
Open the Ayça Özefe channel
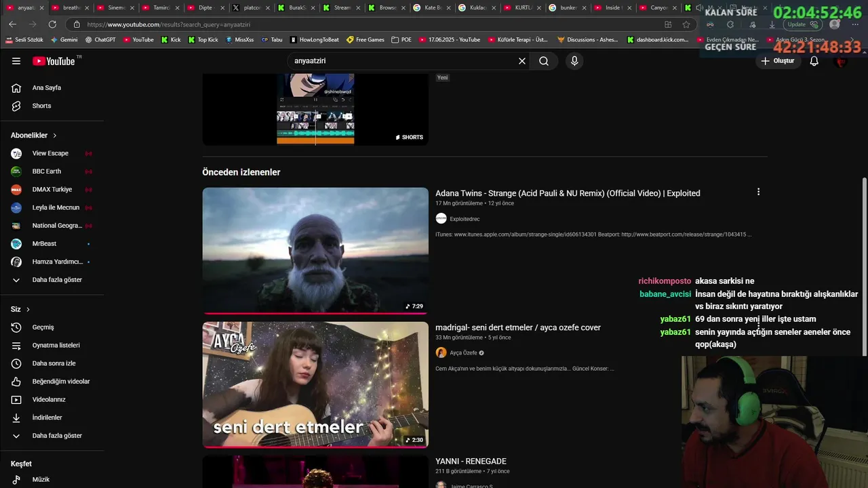pyautogui.click(x=460, y=352)
